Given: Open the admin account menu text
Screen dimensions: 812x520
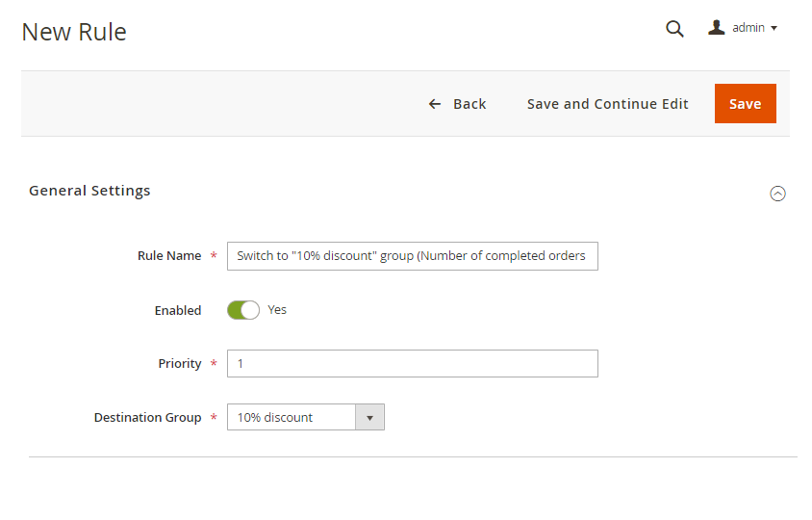Looking at the screenshot, I should [749, 28].
